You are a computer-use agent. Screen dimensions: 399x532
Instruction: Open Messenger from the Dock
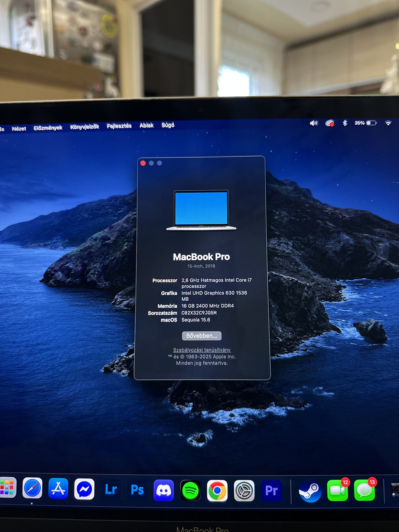click(x=84, y=489)
